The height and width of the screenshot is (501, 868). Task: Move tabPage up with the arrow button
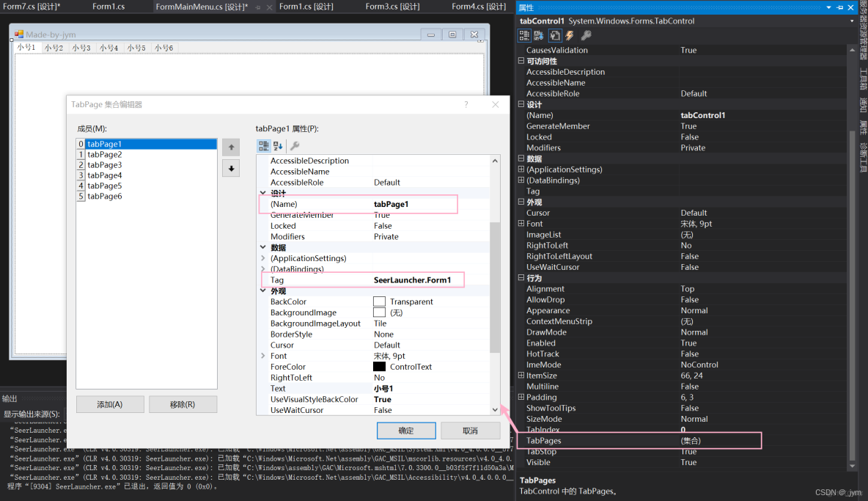pos(232,147)
